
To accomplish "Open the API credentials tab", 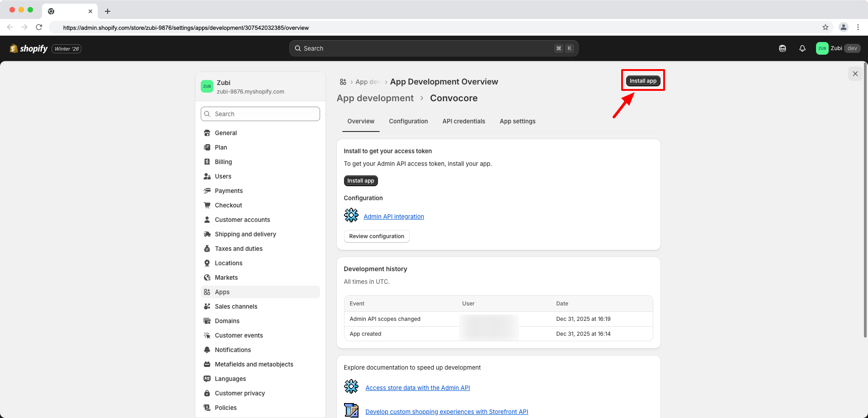I will pyautogui.click(x=464, y=121).
